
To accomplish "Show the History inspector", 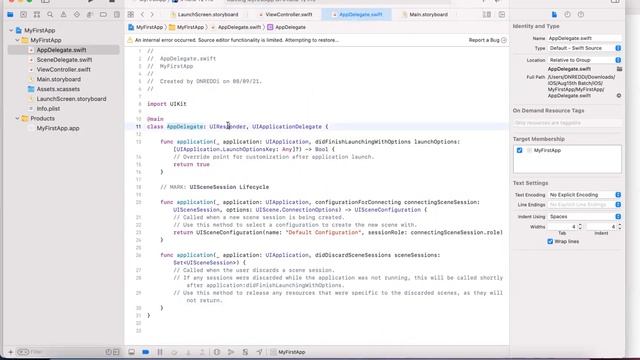I will [567, 14].
